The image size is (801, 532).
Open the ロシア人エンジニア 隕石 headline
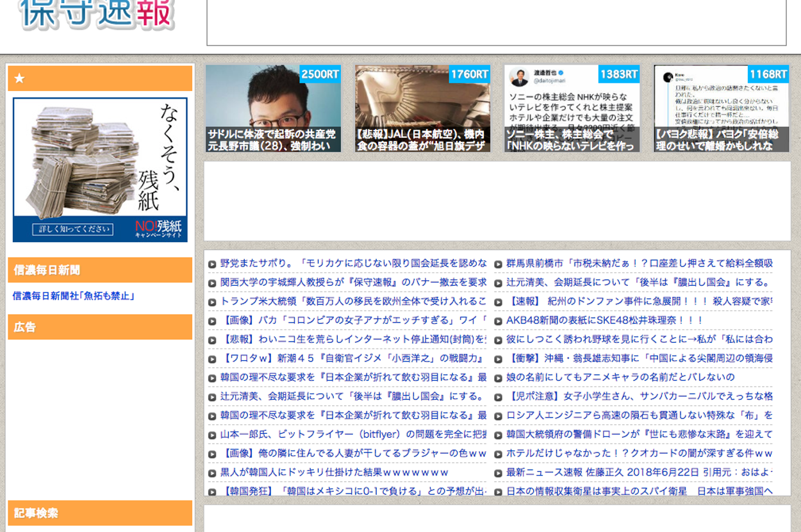coord(639,415)
